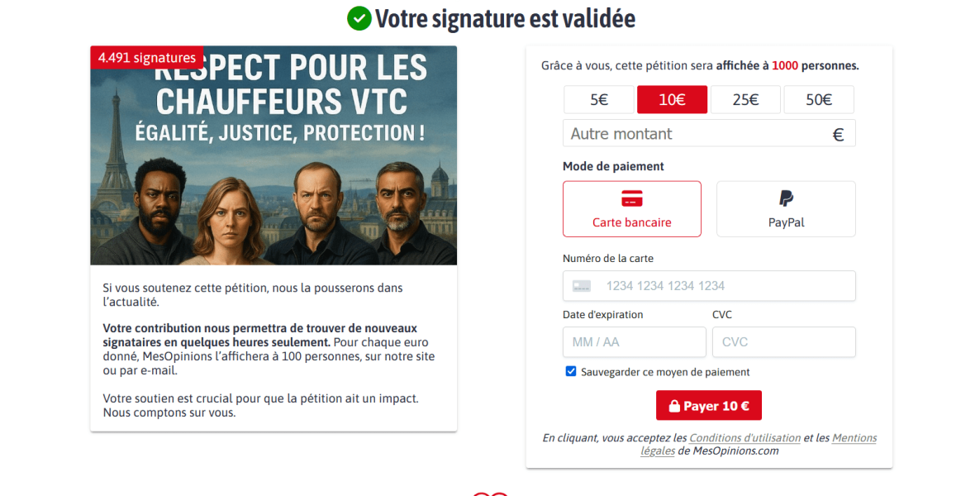
Task: Click the red credit card icon
Action: coord(632,199)
